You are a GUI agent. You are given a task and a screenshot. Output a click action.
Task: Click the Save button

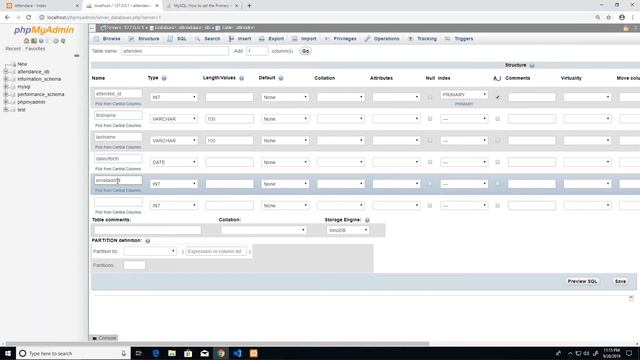click(620, 281)
